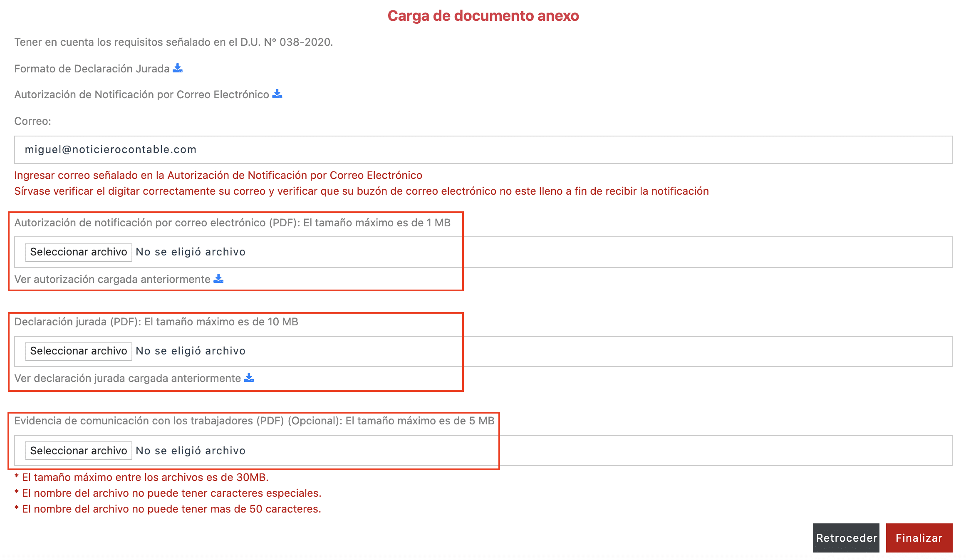Click 'No se eligió archivo' in autorización field
966x560 pixels.
191,252
